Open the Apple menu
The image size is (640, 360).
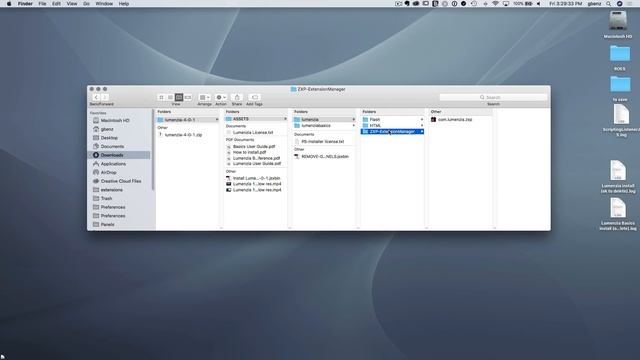tap(9, 4)
